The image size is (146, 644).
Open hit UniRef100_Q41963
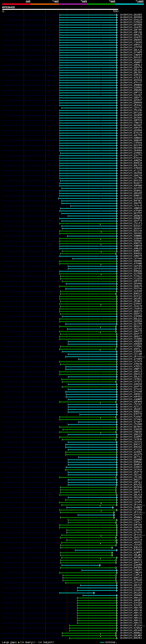131,15
